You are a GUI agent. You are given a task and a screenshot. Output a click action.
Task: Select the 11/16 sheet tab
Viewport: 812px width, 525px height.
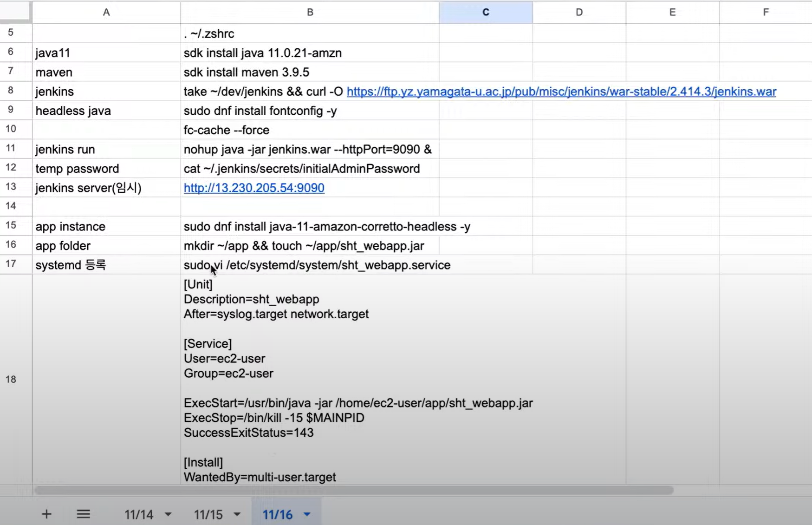pos(278,514)
